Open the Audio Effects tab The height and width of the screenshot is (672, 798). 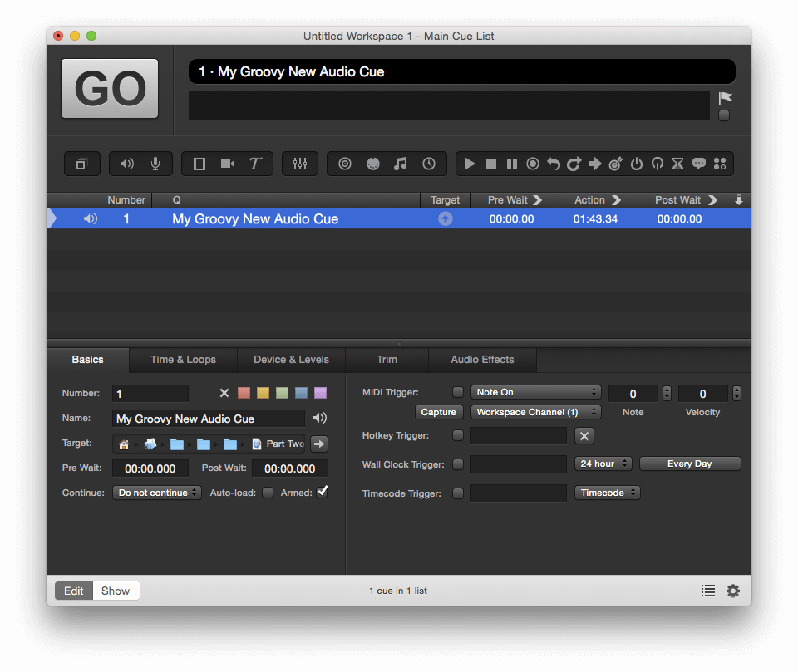click(482, 360)
